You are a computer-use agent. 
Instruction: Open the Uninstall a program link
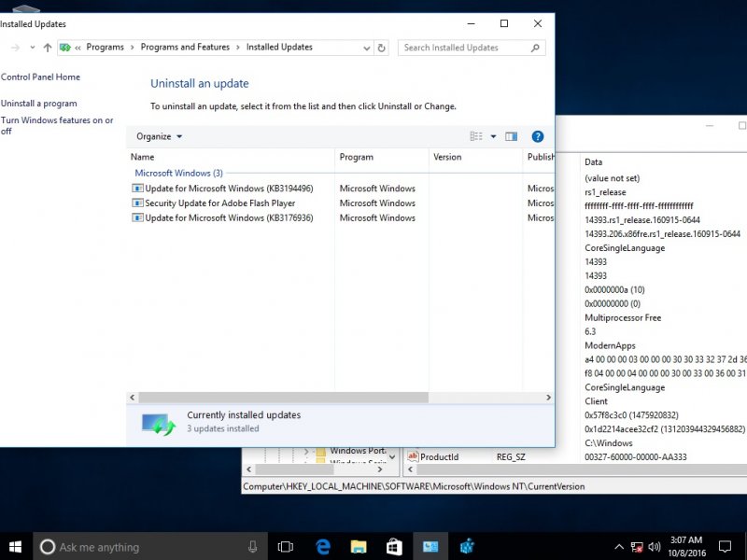pos(38,104)
